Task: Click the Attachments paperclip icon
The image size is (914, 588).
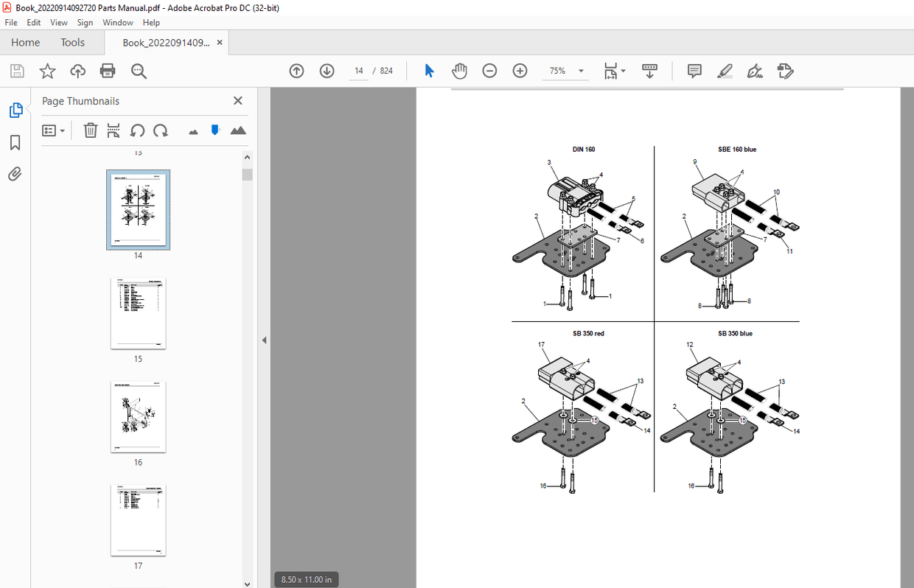Action: [15, 174]
